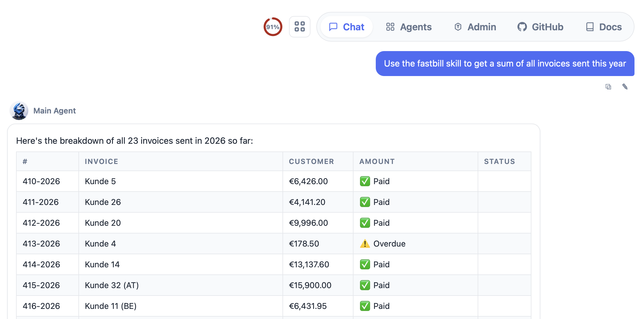Screen dimensions: 644x319
Task: Edit the user message with pencil icon
Action: 625,87
